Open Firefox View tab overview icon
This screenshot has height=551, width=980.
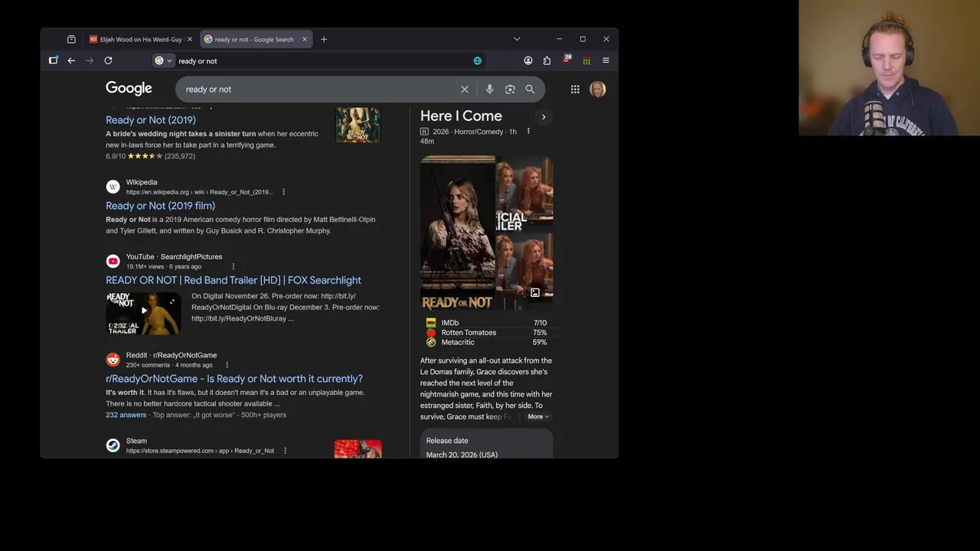(x=71, y=39)
